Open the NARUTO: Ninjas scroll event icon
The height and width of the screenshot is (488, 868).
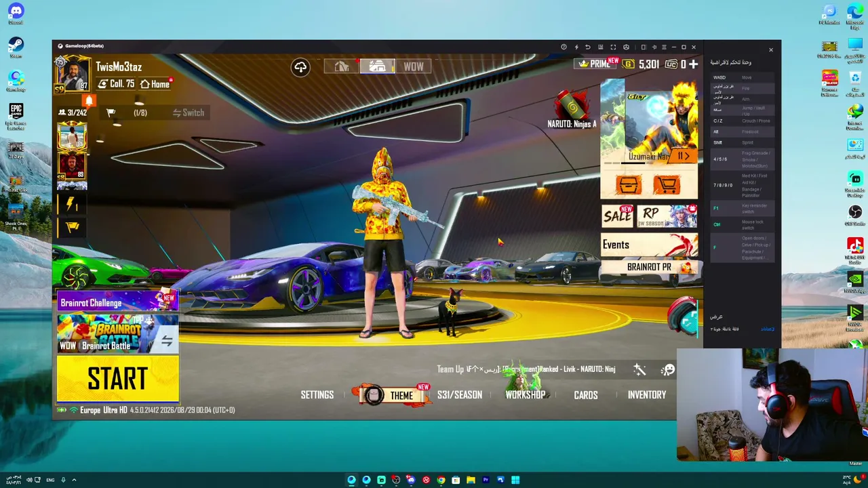click(574, 107)
